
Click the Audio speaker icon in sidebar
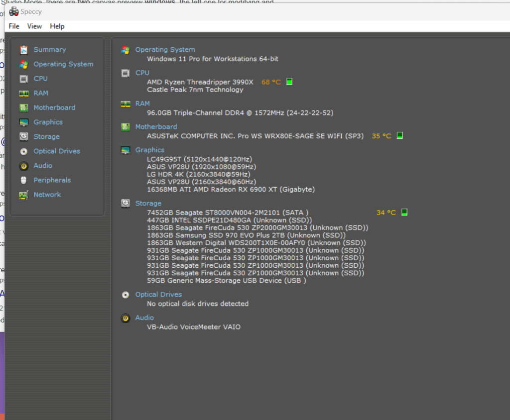(x=24, y=166)
